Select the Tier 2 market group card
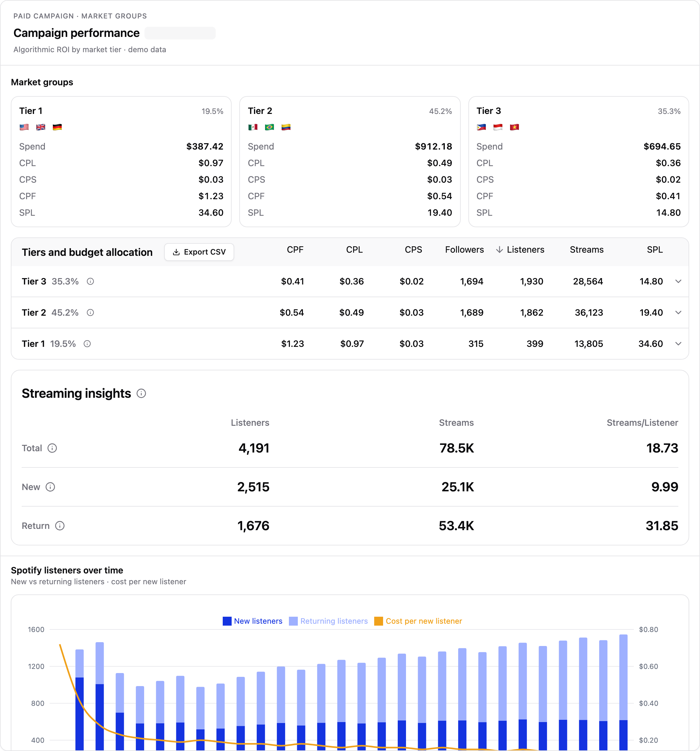Viewport: 700px width, 751px height. (350, 162)
